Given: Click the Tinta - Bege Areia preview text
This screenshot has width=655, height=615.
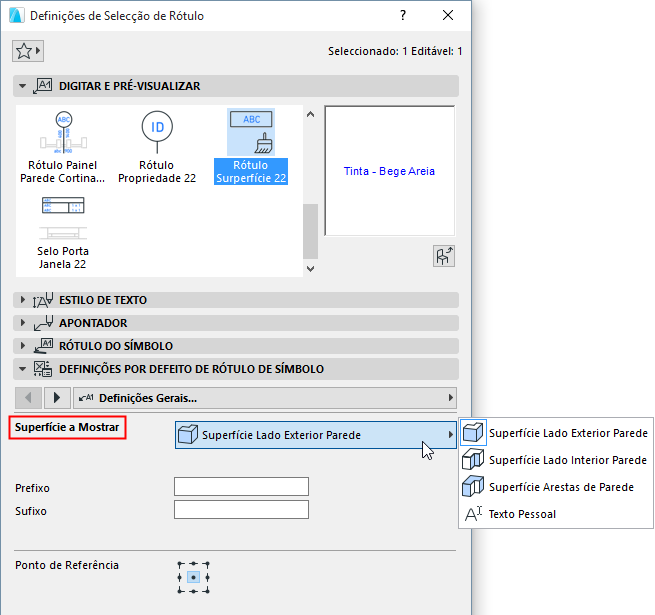Looking at the screenshot, I should tap(389, 171).
